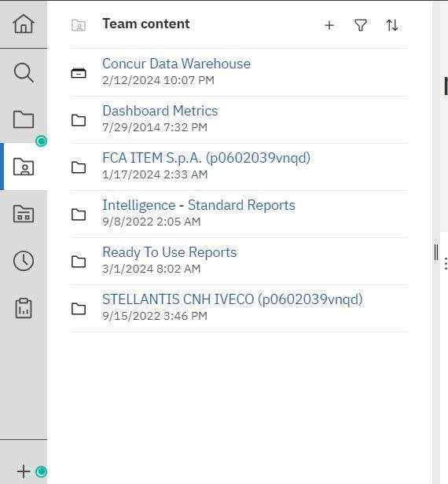Viewport: 448px width, 484px height.
Task: Open the sort arrows menu
Action: [392, 25]
